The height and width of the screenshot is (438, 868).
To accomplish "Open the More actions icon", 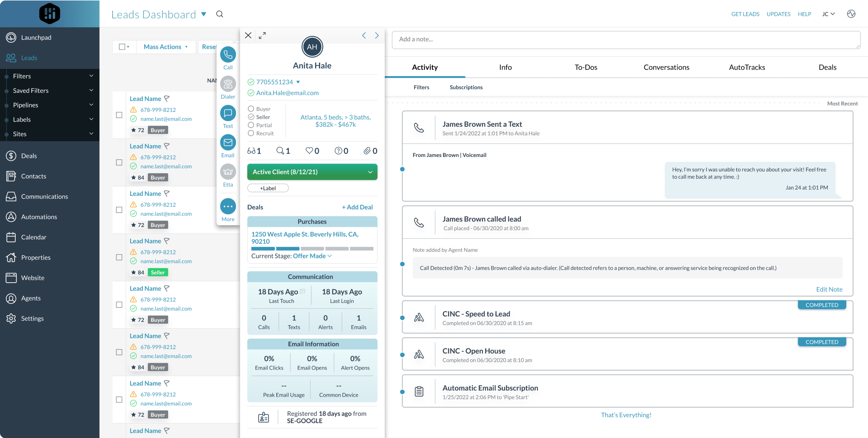I will coord(228,207).
